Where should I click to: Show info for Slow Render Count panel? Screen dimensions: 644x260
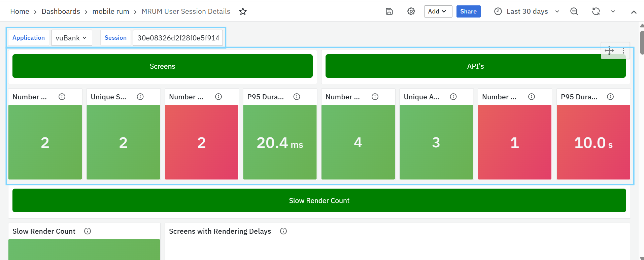88,231
